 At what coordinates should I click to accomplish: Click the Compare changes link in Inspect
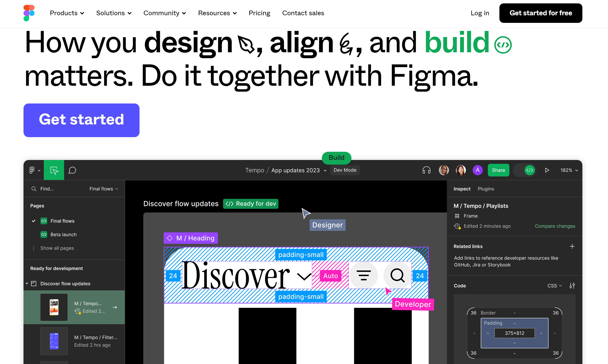pos(555,226)
